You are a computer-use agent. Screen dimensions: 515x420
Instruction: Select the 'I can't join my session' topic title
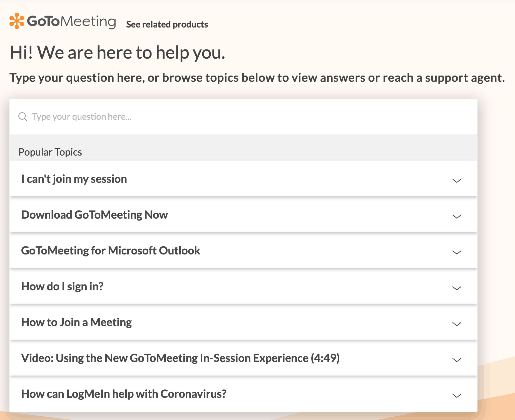click(x=74, y=179)
